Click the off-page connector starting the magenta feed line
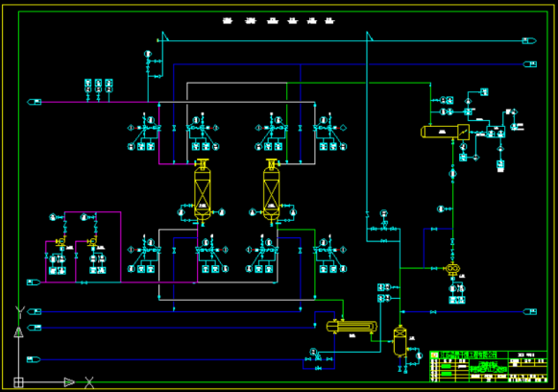 (35, 102)
